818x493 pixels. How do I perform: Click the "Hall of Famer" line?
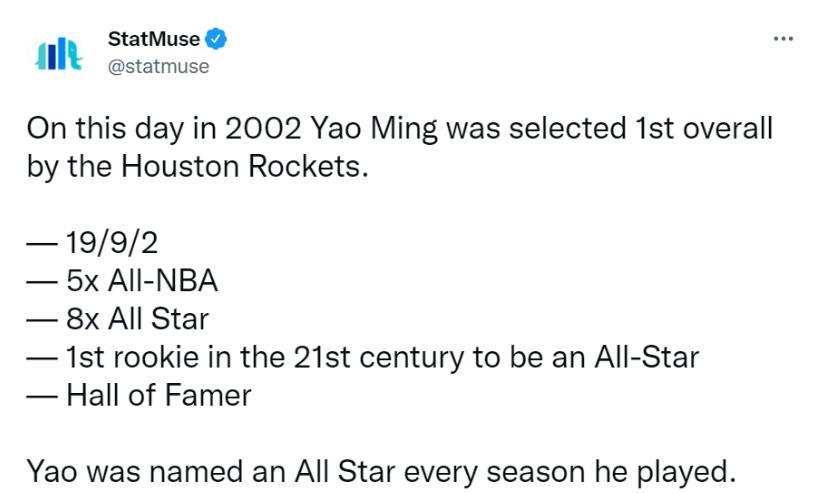click(x=159, y=395)
